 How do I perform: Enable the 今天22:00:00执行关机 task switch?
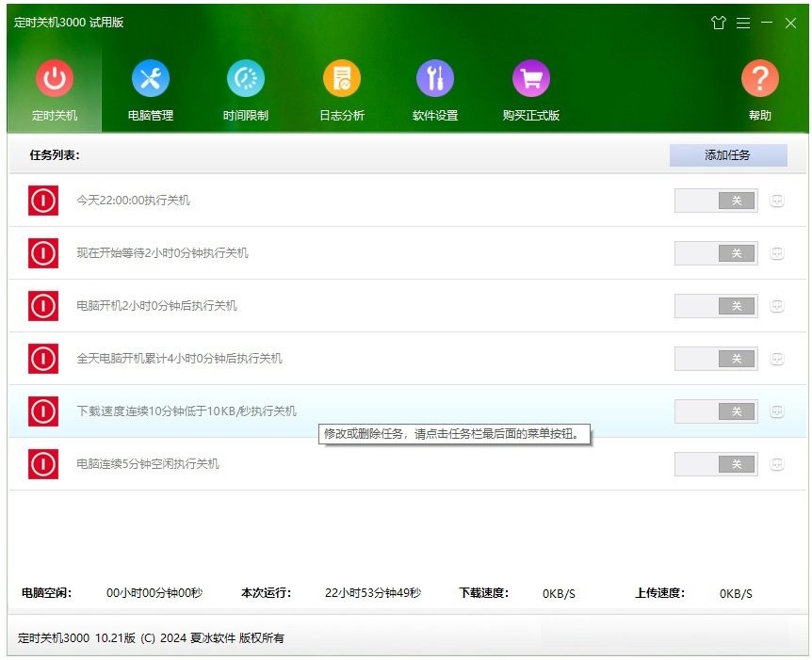coord(716,200)
